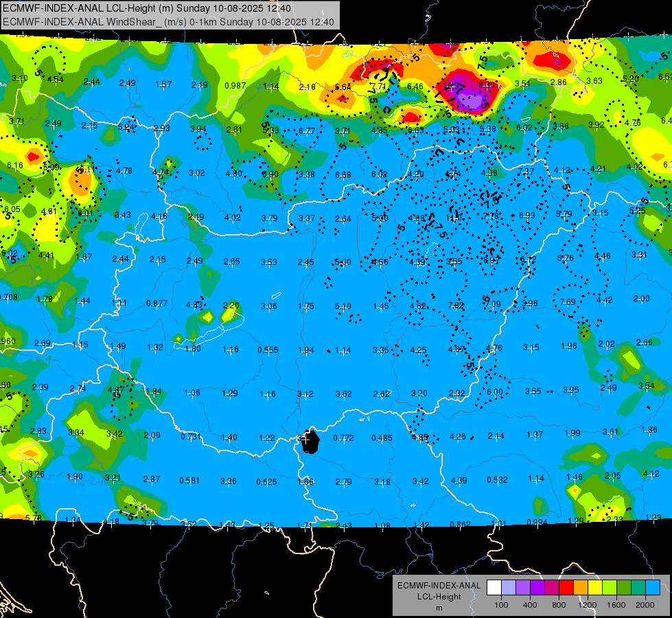Click the grid value '6.93'
The image size is (672, 618).
tap(526, 215)
